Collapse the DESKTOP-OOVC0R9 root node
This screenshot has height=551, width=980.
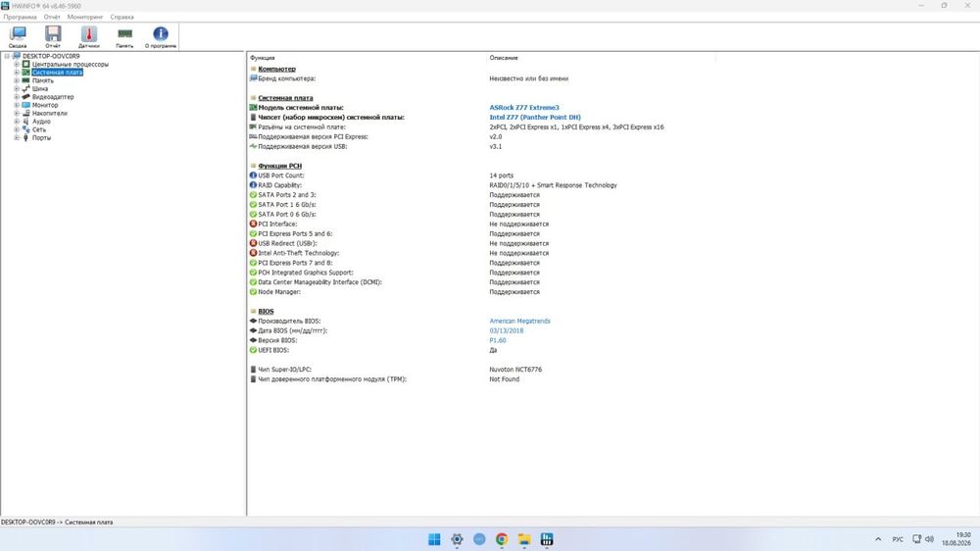(x=7, y=56)
